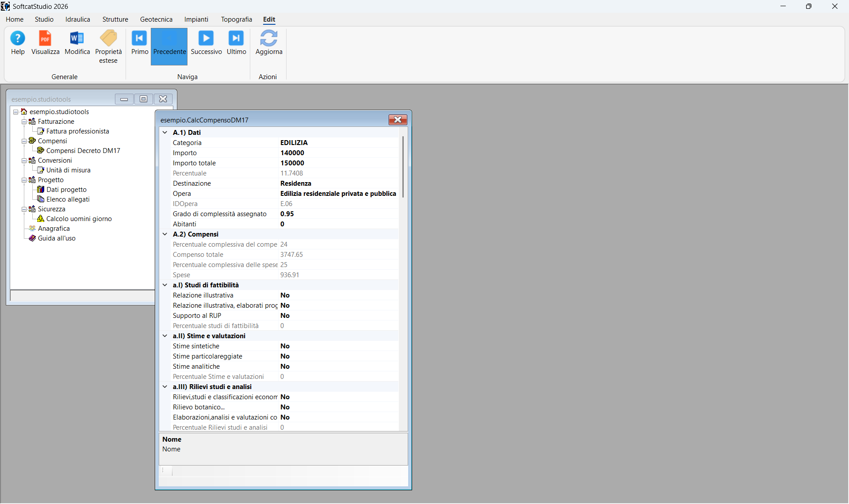Collapse a.I) Studi di fattibilità section
Viewport: 849px width, 504px height.
[x=165, y=285]
